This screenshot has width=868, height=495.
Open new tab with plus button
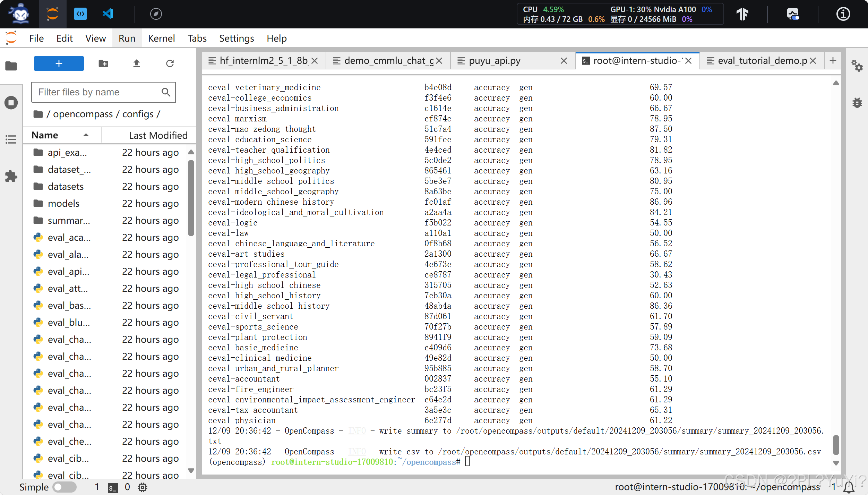(x=833, y=61)
